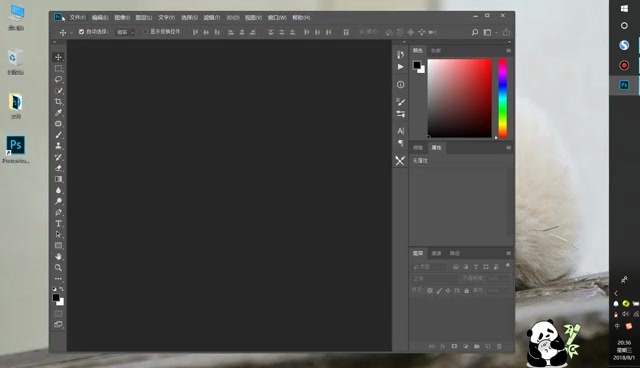Open the Paragraph panel icon
640x368 pixels.
[400, 143]
